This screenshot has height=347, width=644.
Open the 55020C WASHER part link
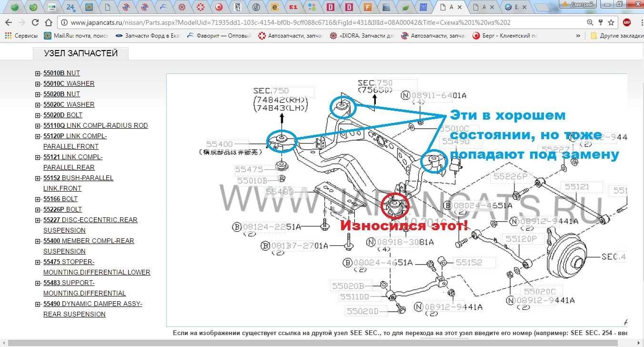coord(69,104)
